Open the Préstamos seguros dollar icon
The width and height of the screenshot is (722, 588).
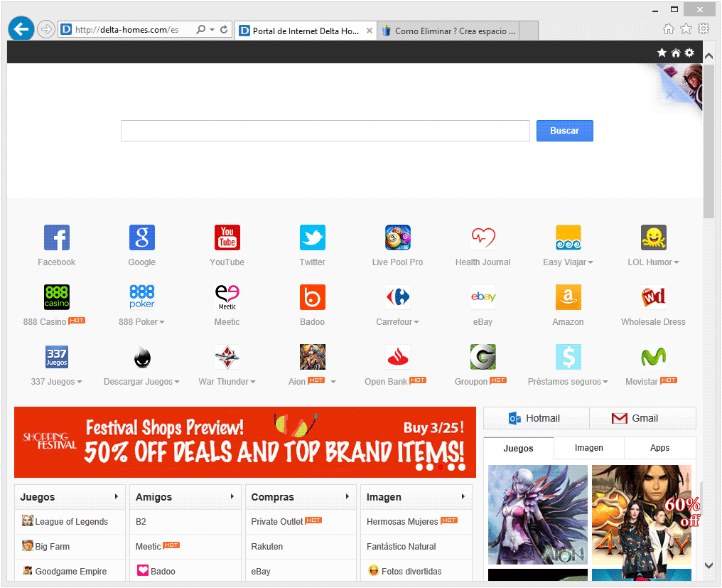point(569,357)
